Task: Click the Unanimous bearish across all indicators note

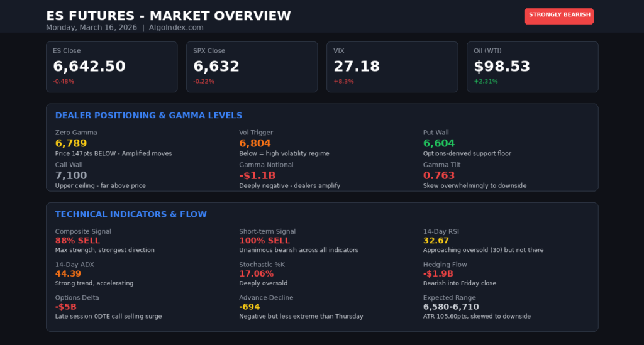Action: [x=299, y=250]
